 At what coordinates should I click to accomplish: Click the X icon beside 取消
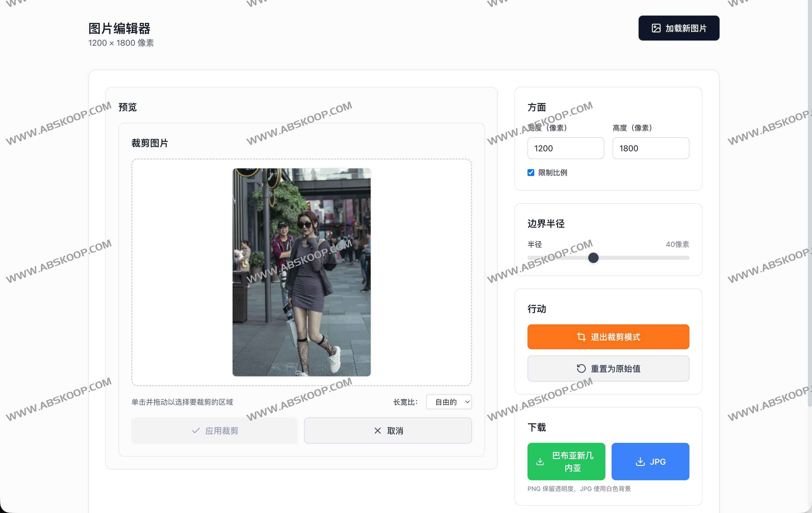(377, 431)
